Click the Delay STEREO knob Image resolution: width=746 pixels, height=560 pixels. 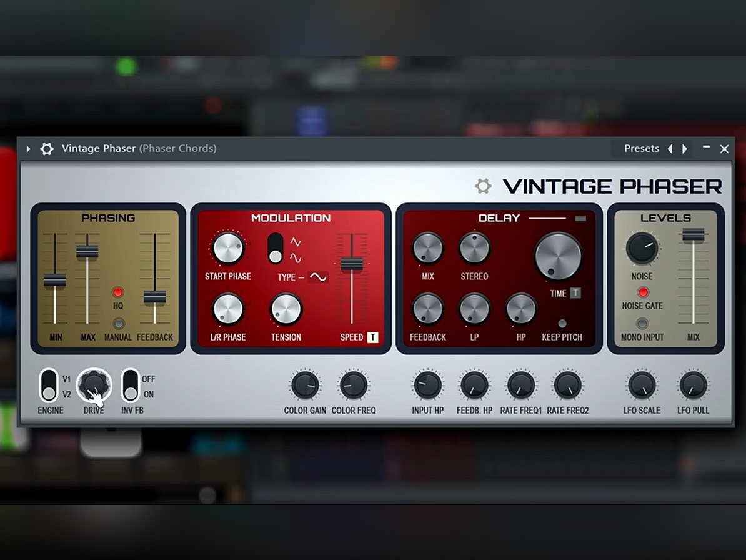474,248
